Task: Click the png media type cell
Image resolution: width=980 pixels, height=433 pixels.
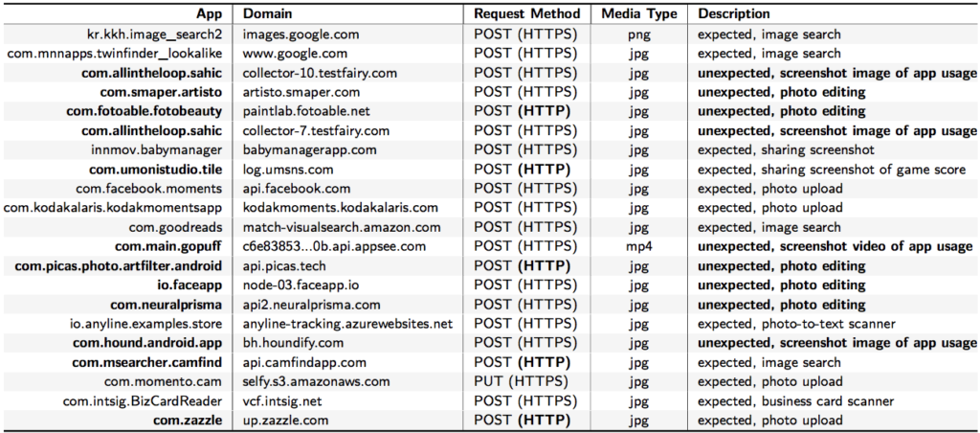Action: tap(640, 35)
